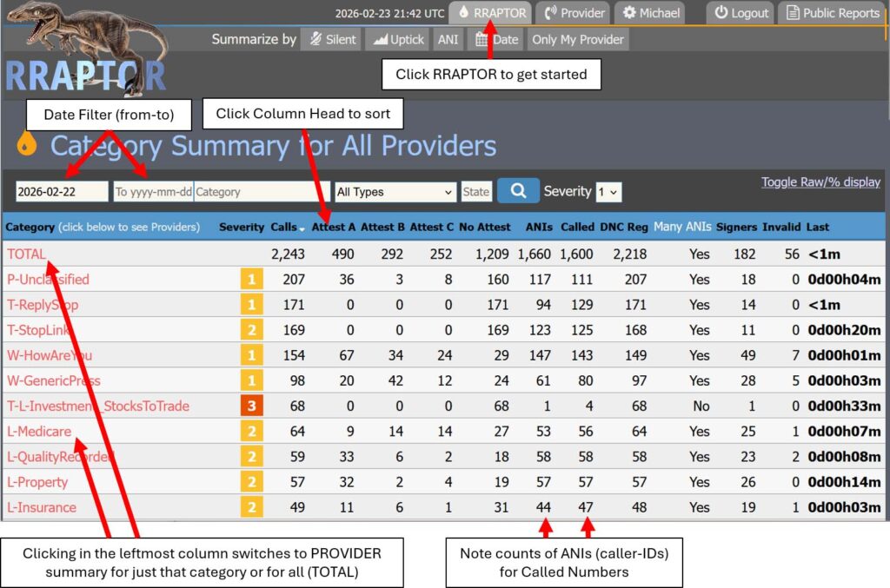The height and width of the screenshot is (588, 890).
Task: Open the Public Reports tab
Action: [833, 13]
